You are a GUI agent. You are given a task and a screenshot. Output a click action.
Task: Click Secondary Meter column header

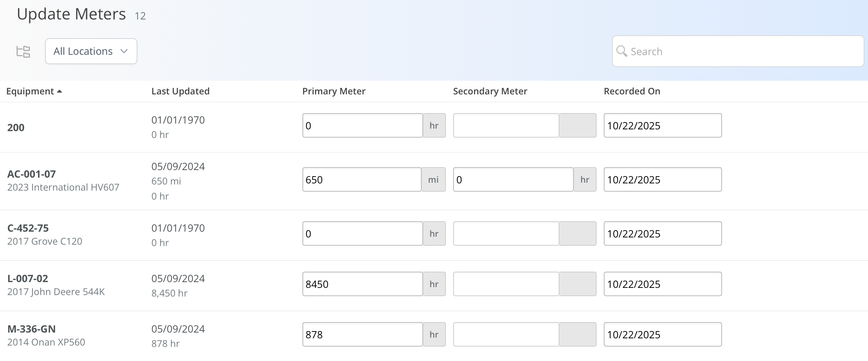(490, 91)
